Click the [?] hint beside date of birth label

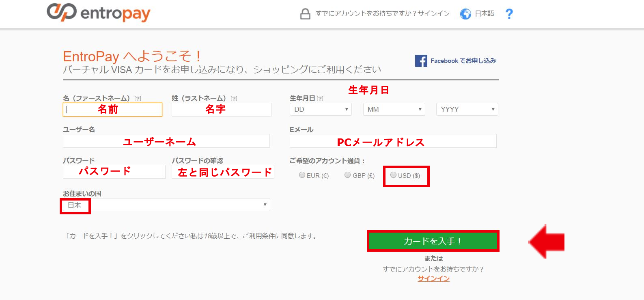pyautogui.click(x=320, y=99)
